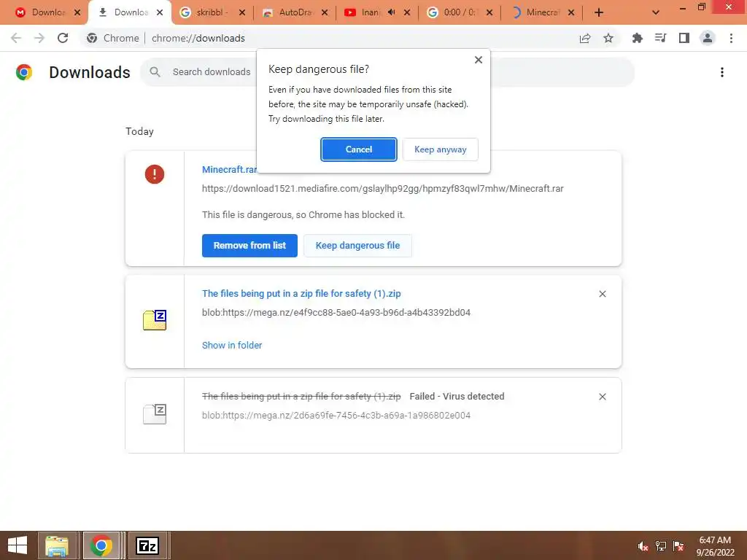The image size is (747, 560).
Task: Bookmark this page with the star
Action: (x=608, y=38)
